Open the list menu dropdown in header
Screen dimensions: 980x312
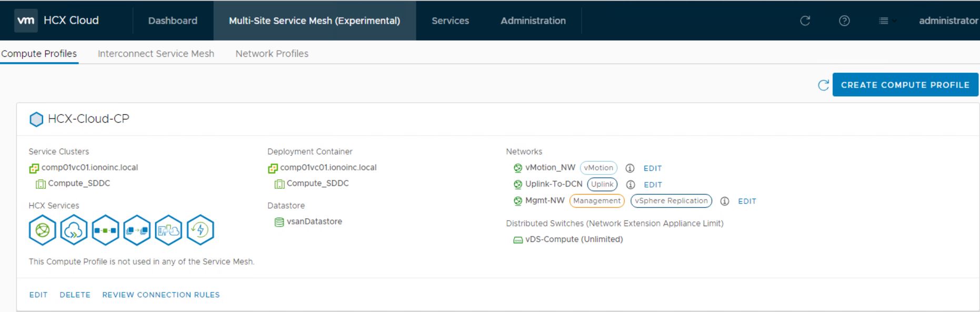click(886, 21)
